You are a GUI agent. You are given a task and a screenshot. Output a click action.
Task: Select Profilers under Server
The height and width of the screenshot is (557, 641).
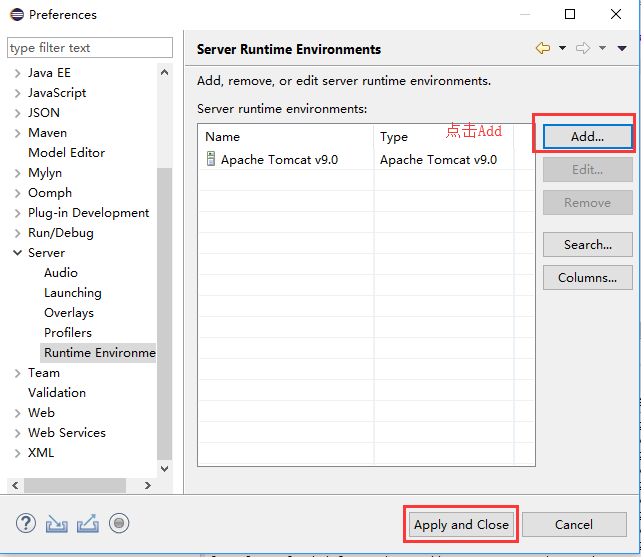coord(68,333)
